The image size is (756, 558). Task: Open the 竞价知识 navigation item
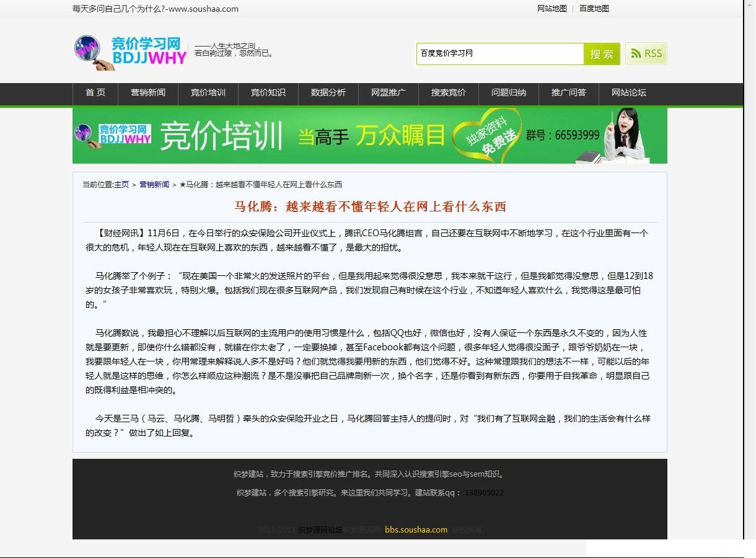(x=268, y=93)
